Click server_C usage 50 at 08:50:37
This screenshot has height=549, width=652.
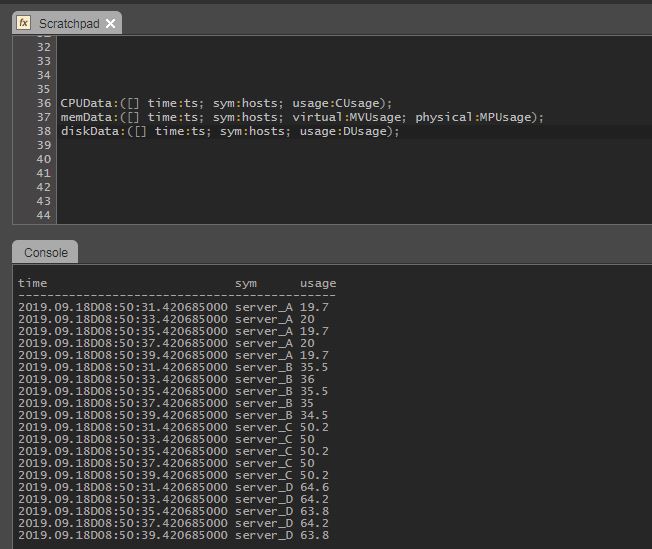[x=307, y=463]
